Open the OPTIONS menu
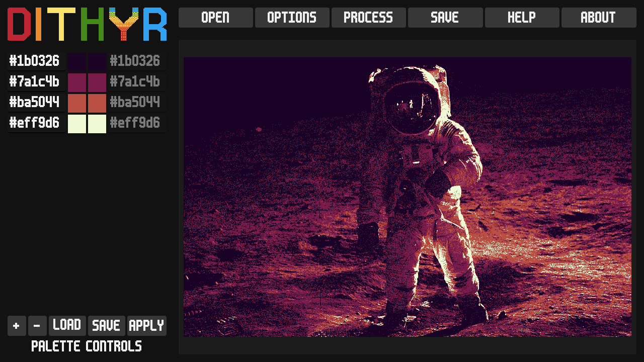This screenshot has height=362, width=644. (292, 18)
